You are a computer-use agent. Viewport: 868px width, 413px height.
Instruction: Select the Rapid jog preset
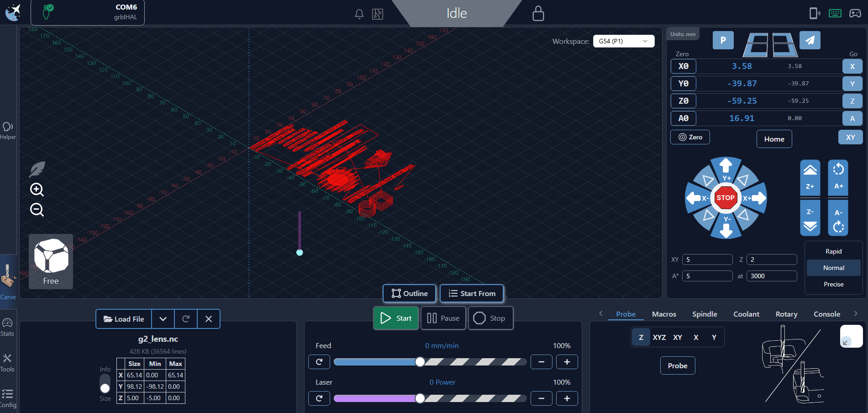coord(833,251)
